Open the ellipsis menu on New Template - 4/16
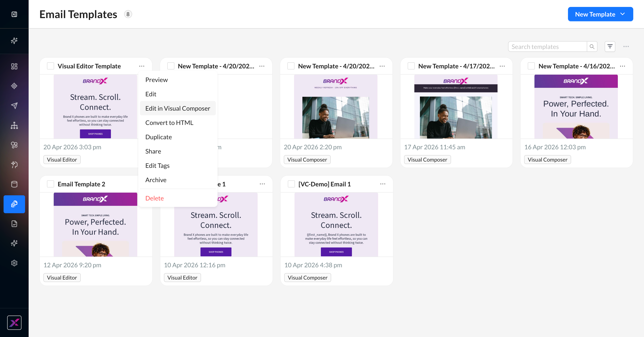 pos(623,66)
